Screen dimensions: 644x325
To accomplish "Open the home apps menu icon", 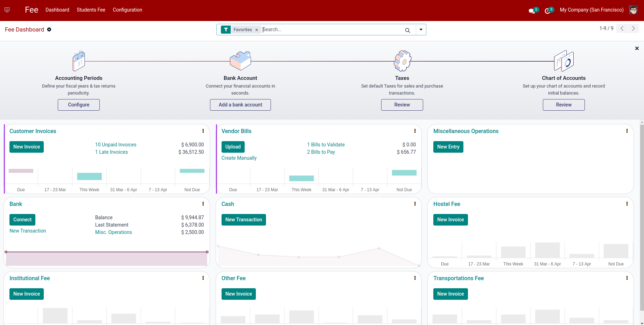I will click(x=7, y=10).
